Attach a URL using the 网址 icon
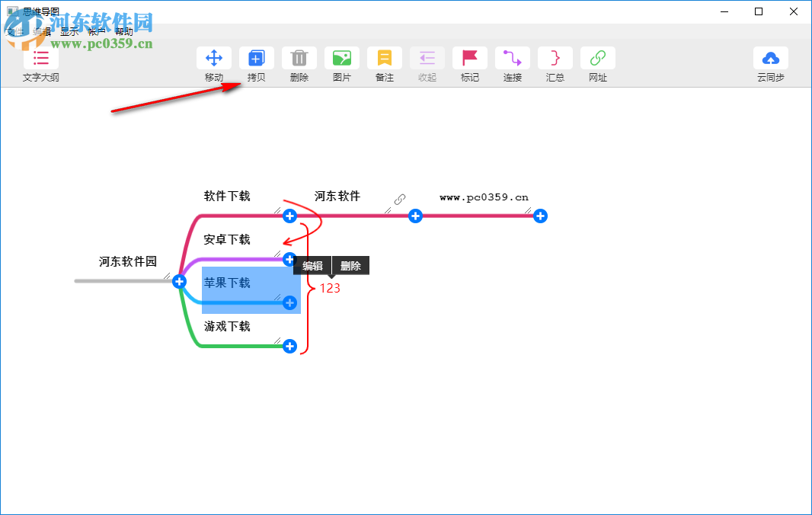Screen dimensions: 812x515 (598, 58)
